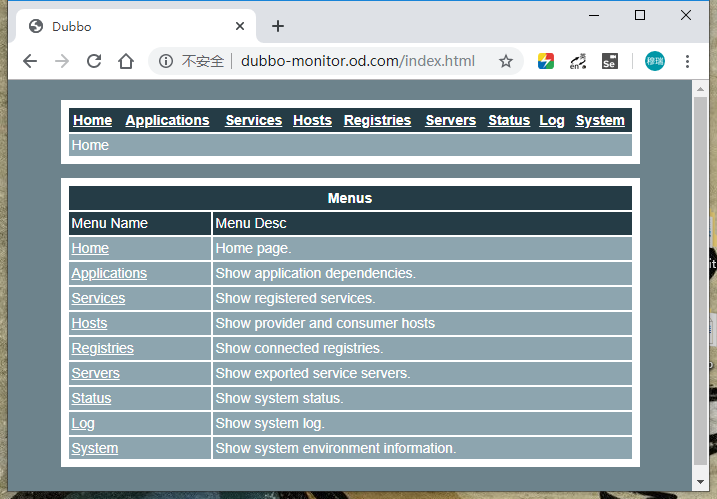Bookmark this page with the star icon
717x499 pixels.
click(x=506, y=61)
